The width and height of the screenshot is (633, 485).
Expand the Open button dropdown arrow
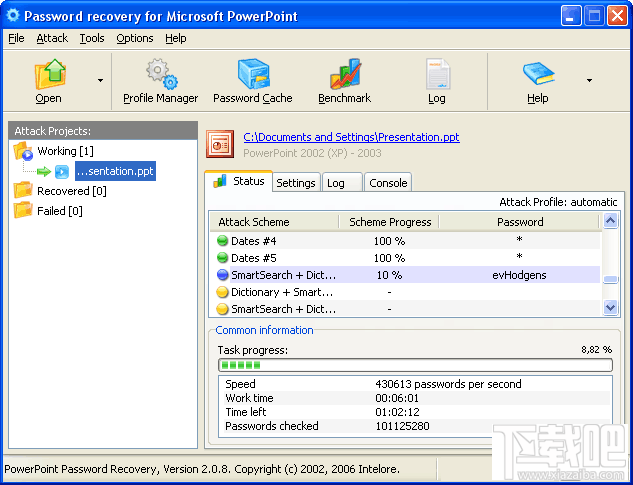pos(101,80)
